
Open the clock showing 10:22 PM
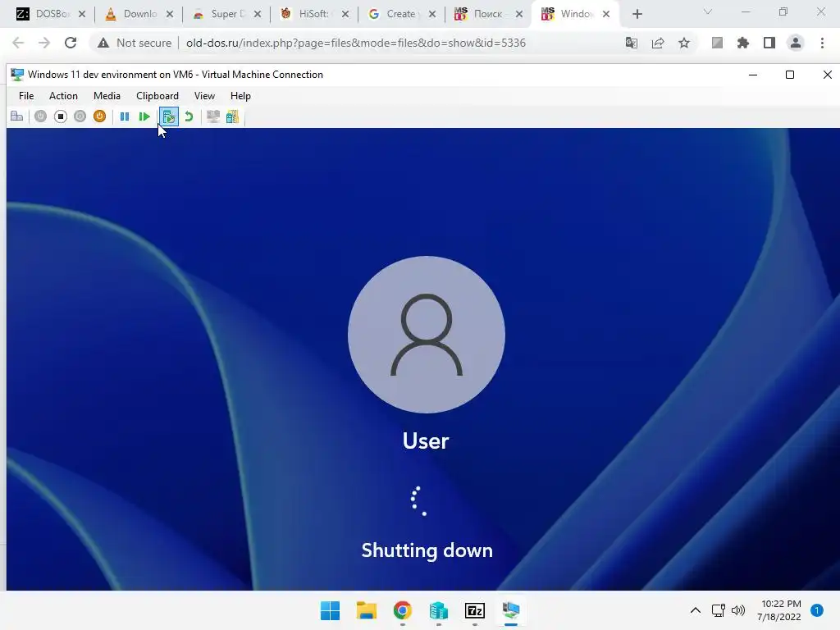point(779,610)
